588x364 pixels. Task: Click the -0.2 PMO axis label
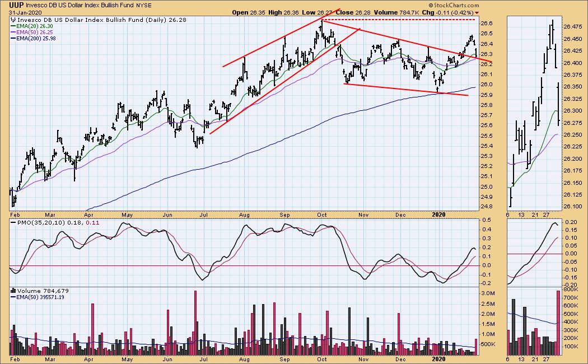click(486, 284)
